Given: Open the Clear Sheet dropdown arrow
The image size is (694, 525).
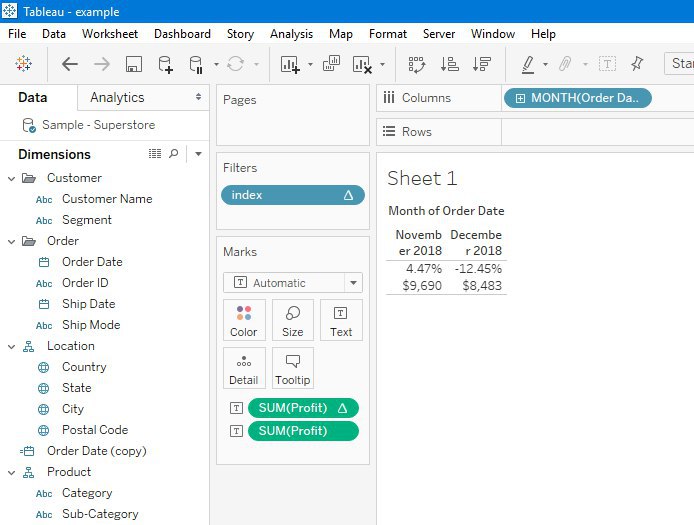Looking at the screenshot, I should [382, 64].
